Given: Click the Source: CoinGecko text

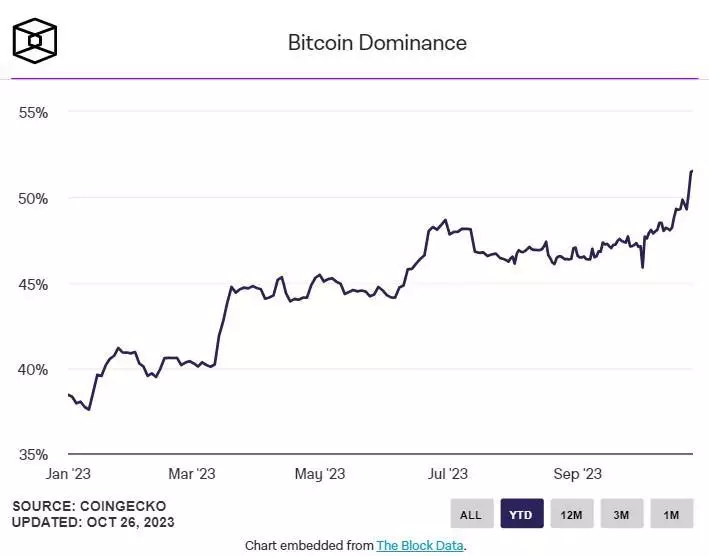Looking at the screenshot, I should click(89, 506).
